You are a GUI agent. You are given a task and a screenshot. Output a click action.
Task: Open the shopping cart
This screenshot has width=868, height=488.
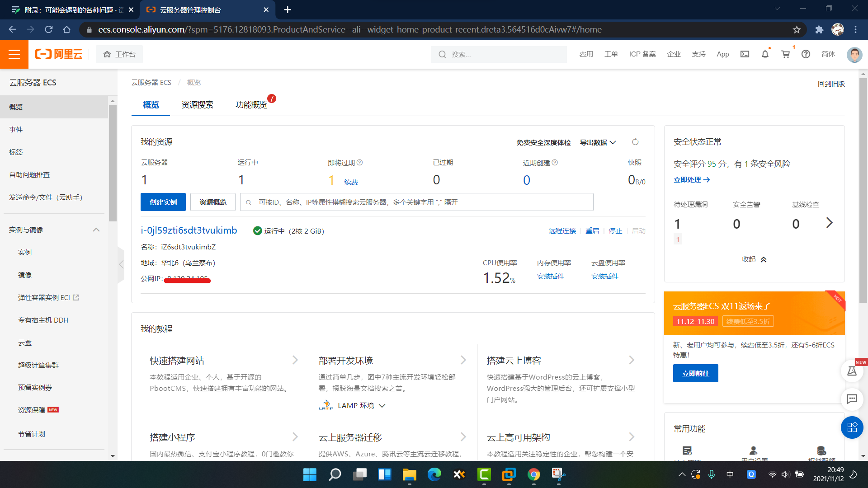(786, 54)
